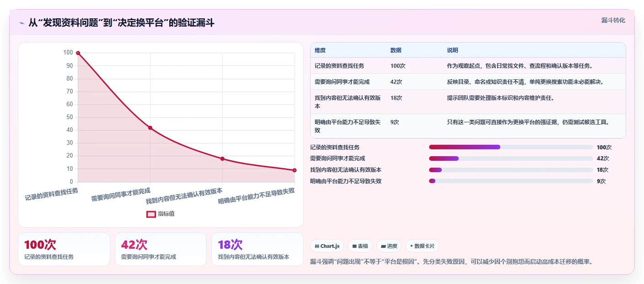Click the x-axis label 记录的资料查找任务

pos(51,194)
